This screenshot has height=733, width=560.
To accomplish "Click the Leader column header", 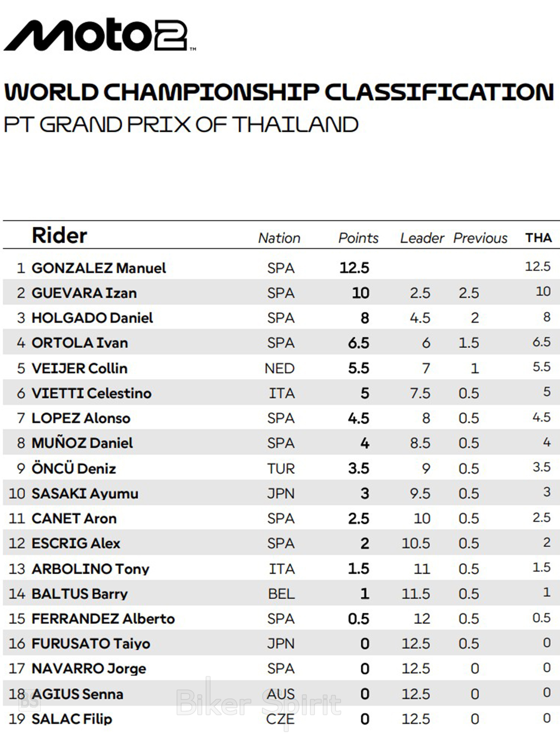I will (x=422, y=238).
